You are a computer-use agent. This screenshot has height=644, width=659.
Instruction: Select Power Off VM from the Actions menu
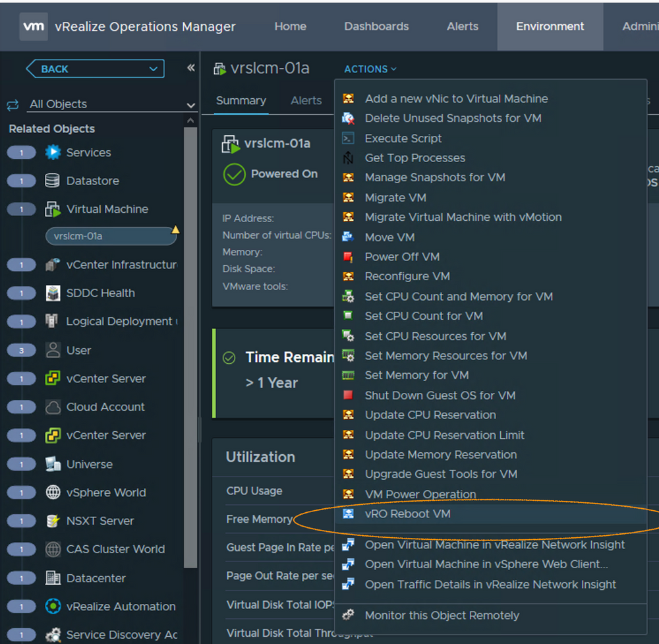[x=401, y=256]
